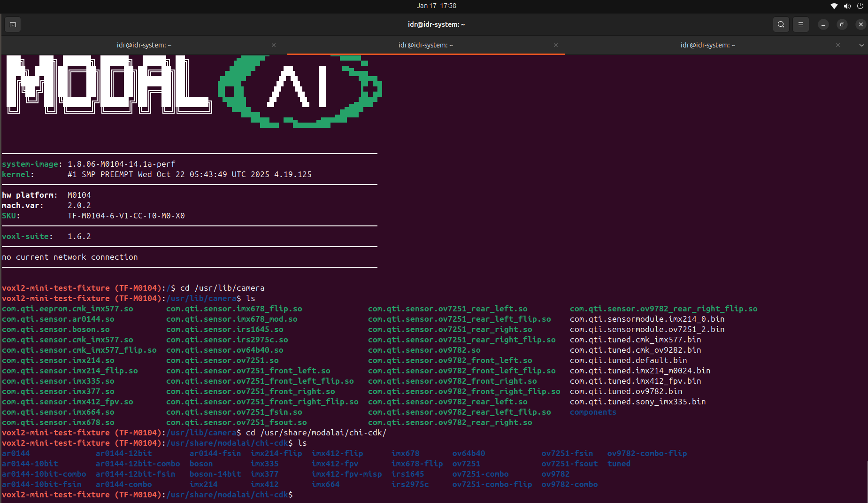Screen dimensions: 868x503
Task: Select the components directory name in output
Action: [592, 412]
